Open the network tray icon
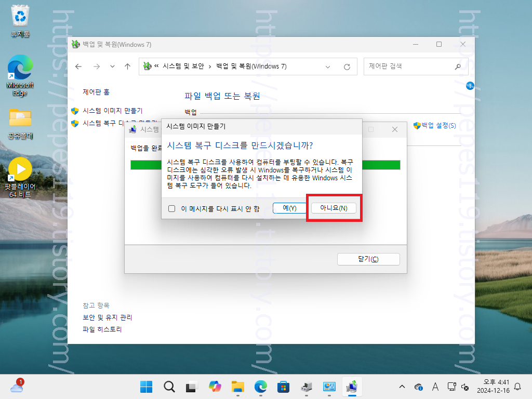The height and width of the screenshot is (399, 532). pyautogui.click(x=451, y=387)
